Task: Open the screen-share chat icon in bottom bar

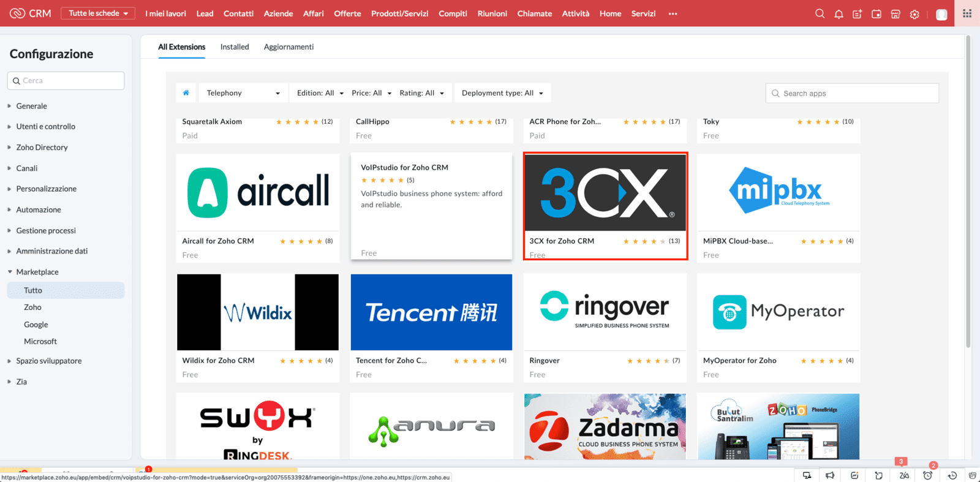Action: tap(807, 475)
